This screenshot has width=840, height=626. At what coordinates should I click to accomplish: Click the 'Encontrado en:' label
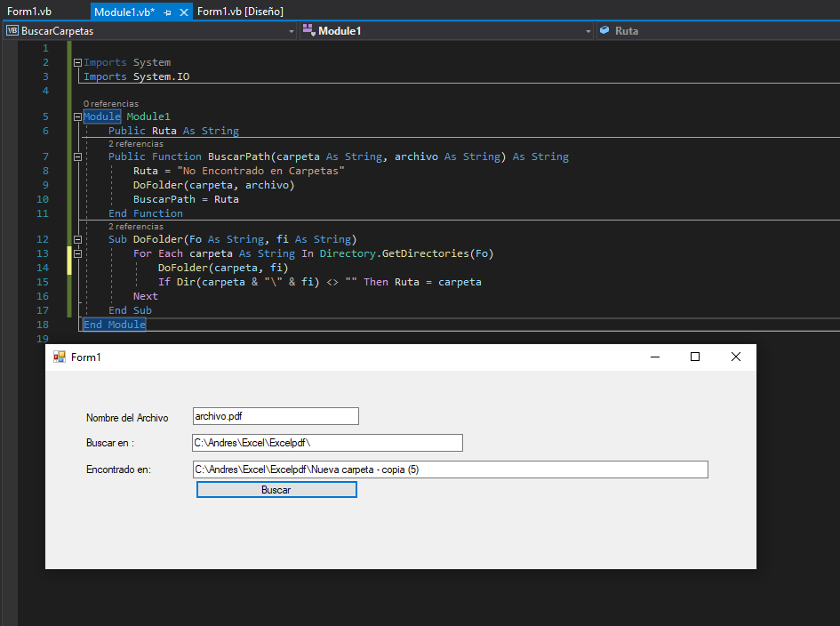118,470
